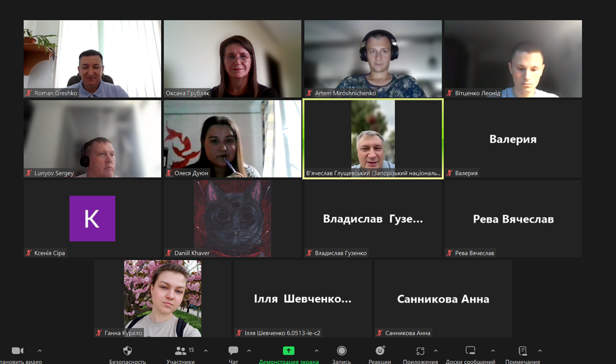Open the Участники participants panel
The image size is (616, 364).
coord(181,351)
